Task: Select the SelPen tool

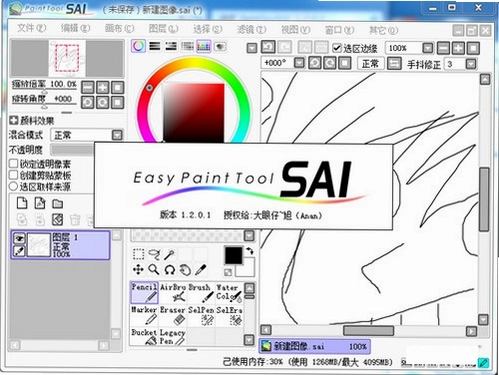Action: (x=201, y=315)
